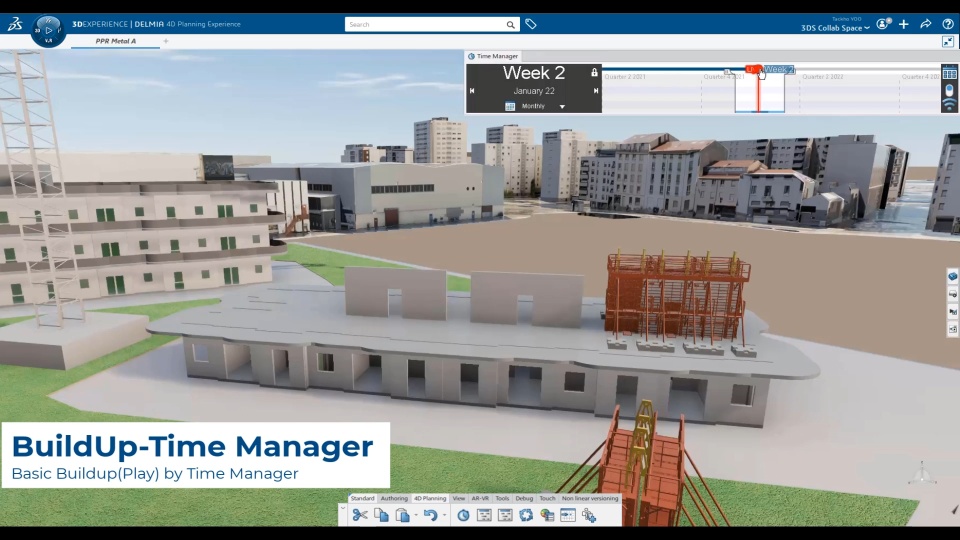The width and height of the screenshot is (960, 540).
Task: Click the red timeline cursor handle
Action: 752,69
